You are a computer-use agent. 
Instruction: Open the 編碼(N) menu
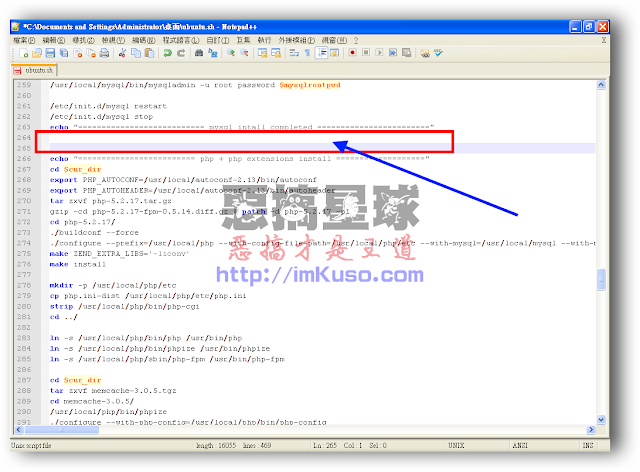(x=144, y=40)
